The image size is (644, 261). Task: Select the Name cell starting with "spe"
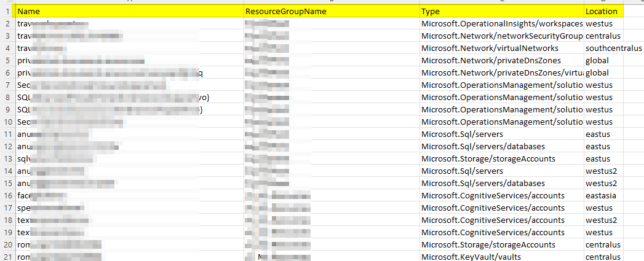pos(130,208)
